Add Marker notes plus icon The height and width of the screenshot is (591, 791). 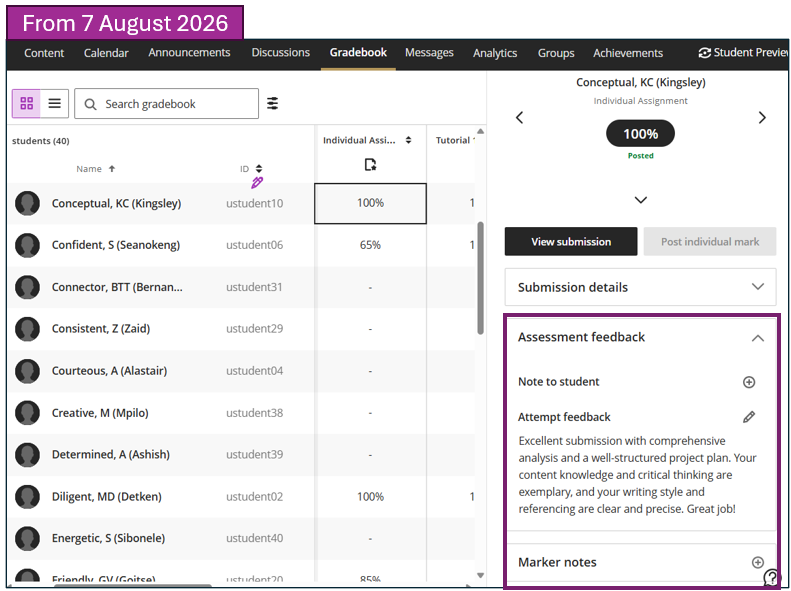tap(758, 562)
